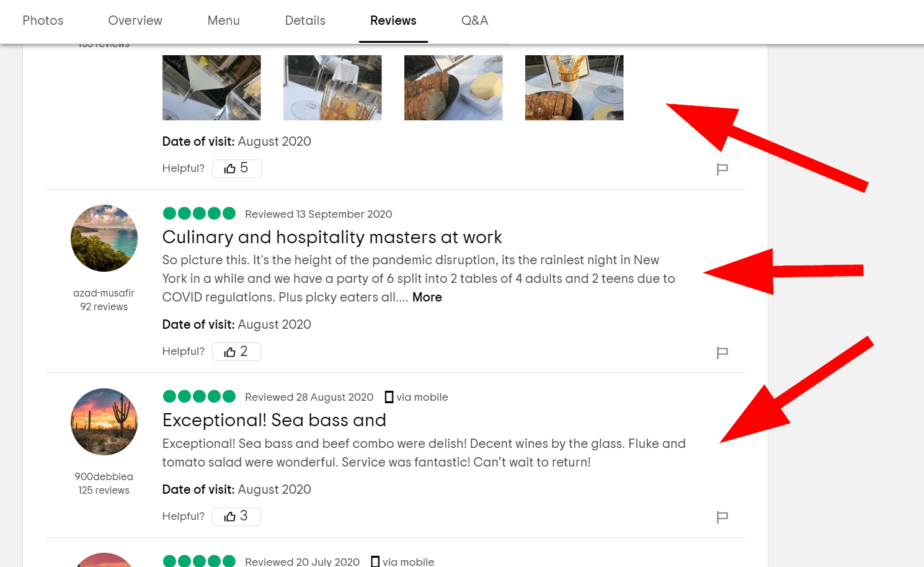924x567 pixels.
Task: Report the 900debbiea review with flag icon
Action: [722, 517]
